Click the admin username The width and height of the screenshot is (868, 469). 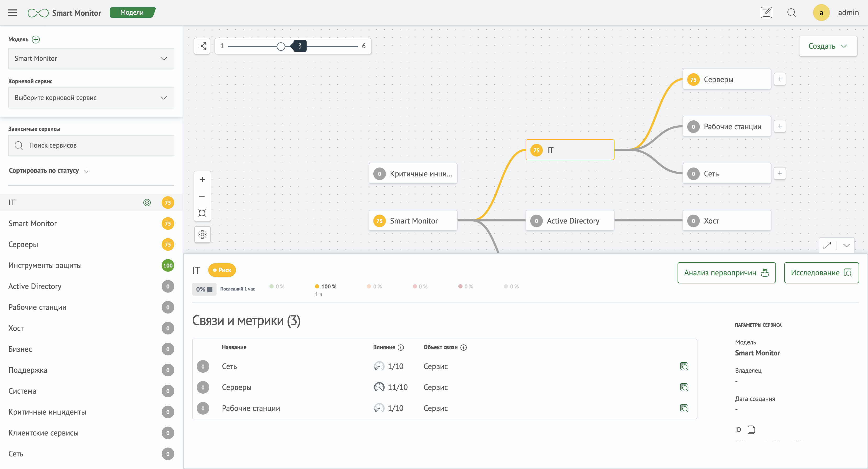[x=848, y=13]
